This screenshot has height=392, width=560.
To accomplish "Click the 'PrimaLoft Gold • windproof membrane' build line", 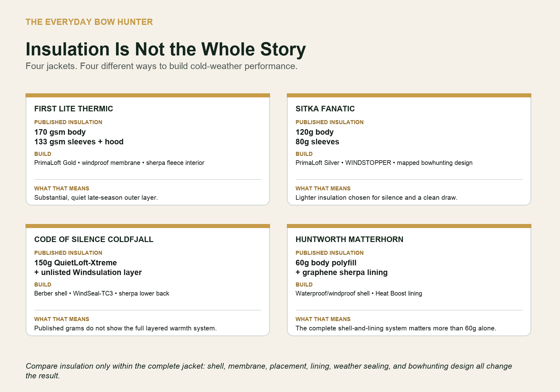I will 119,163.
